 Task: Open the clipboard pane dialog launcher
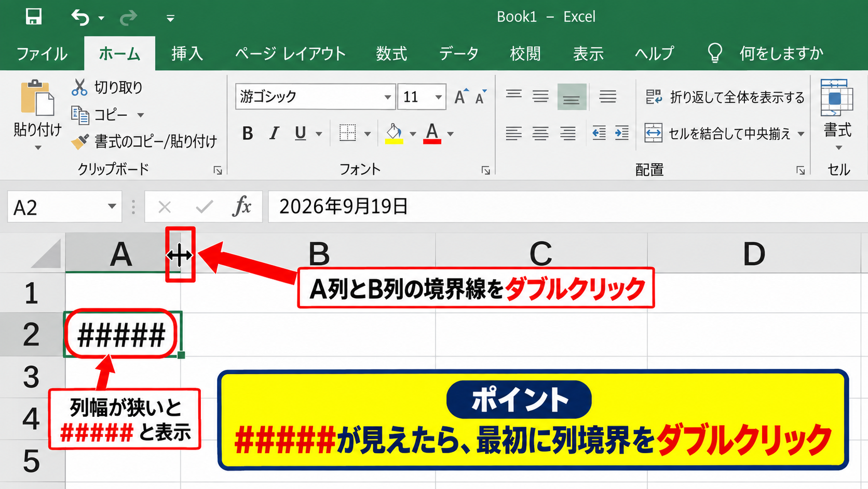(218, 170)
